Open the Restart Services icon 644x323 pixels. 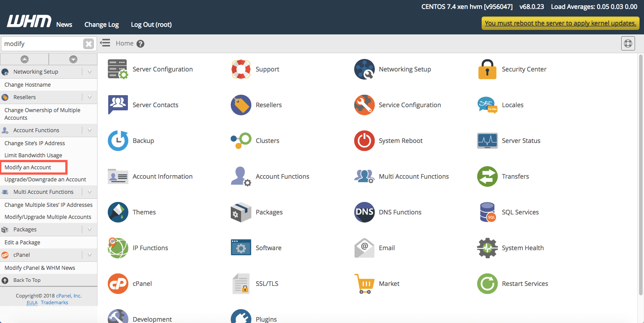click(487, 284)
